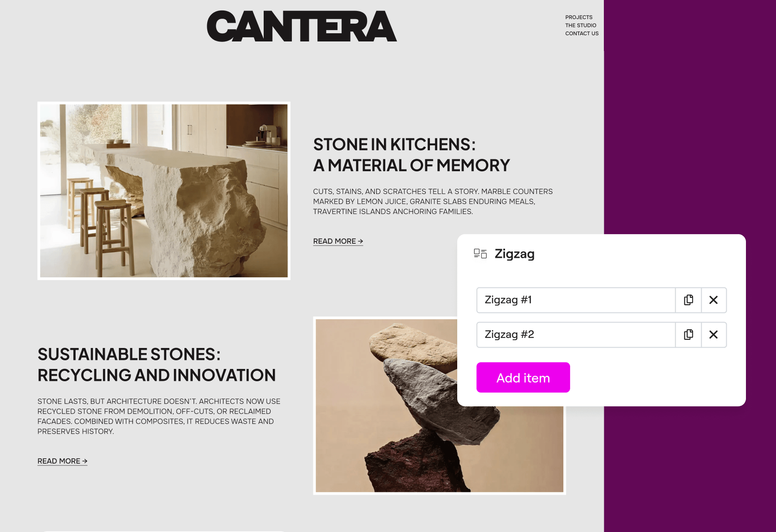This screenshot has height=532, width=776.
Task: Duplicate the Zigzag #2 item
Action: click(x=689, y=335)
